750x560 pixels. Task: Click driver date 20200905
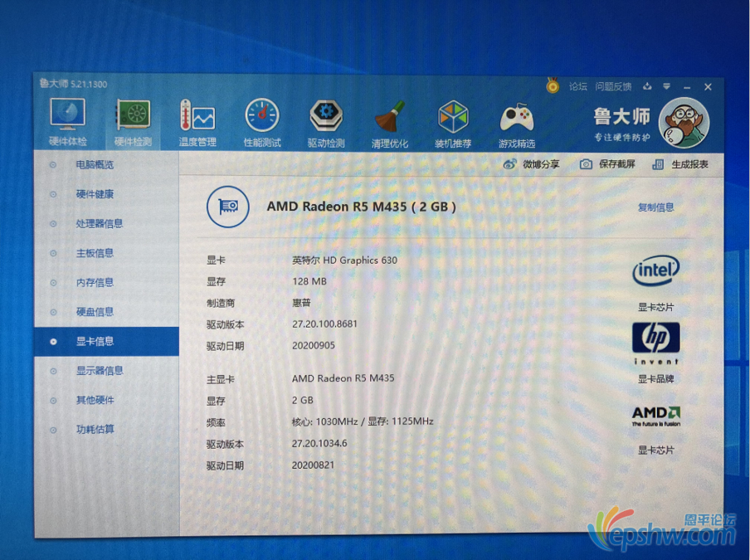click(x=314, y=345)
